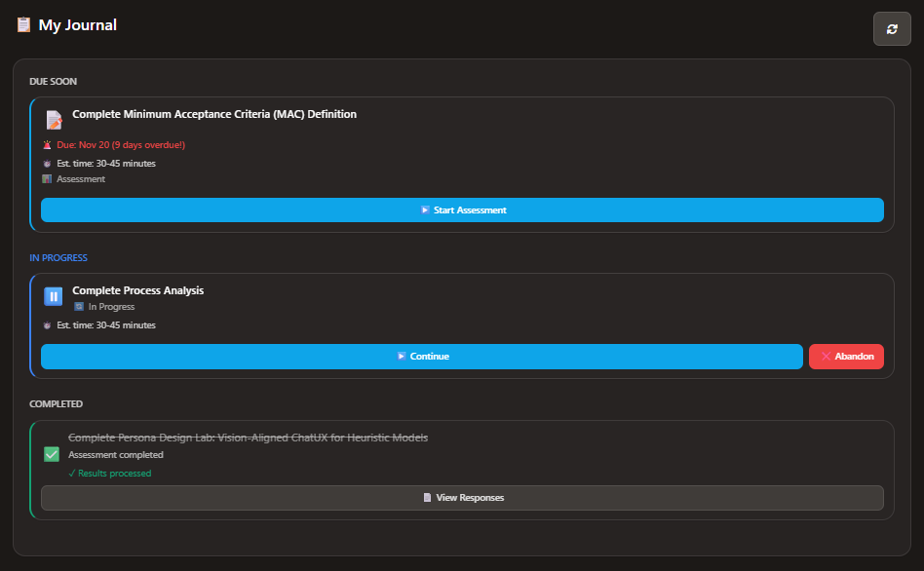Click the chart icon beside the Assessment label
Image resolution: width=924 pixels, height=571 pixels.
pyautogui.click(x=46, y=179)
